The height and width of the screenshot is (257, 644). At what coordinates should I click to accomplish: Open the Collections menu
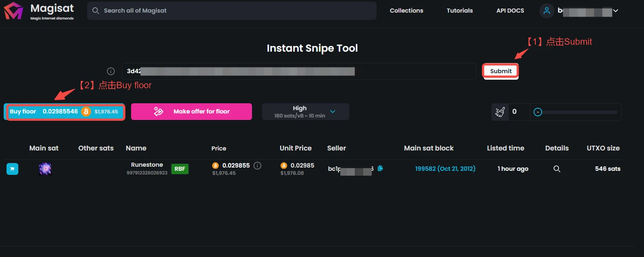click(x=406, y=11)
